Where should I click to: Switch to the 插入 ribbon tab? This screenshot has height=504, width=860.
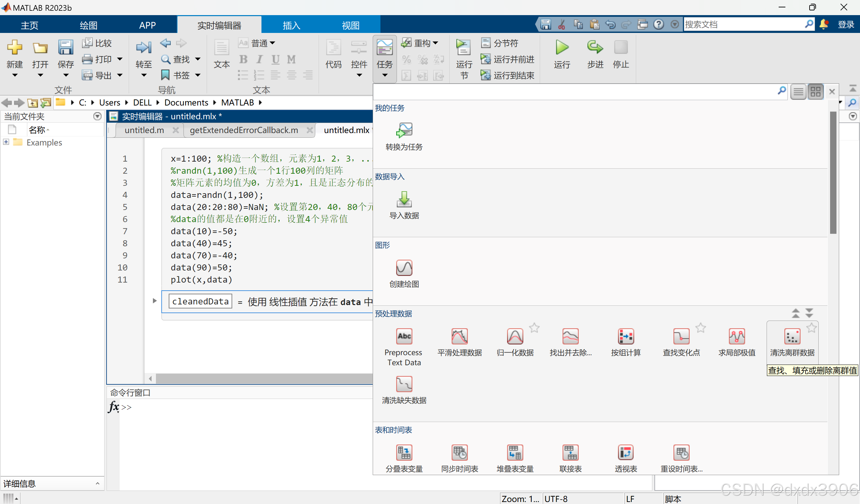point(291,25)
